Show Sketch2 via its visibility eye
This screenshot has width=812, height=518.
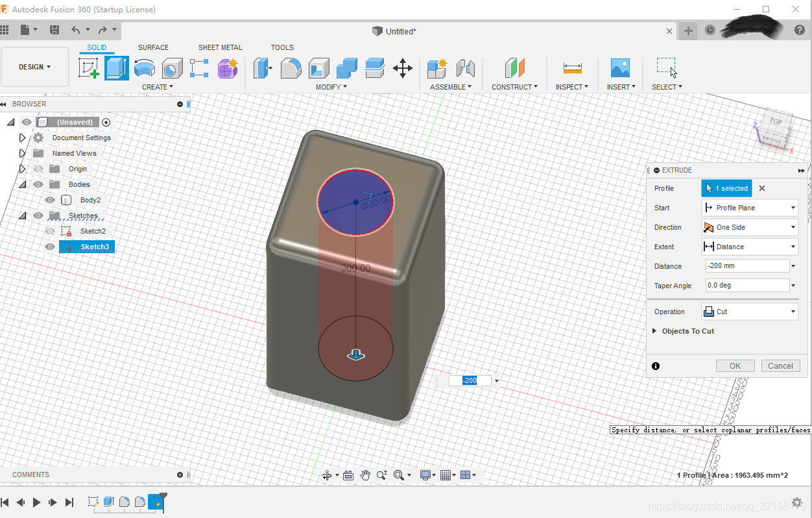50,231
